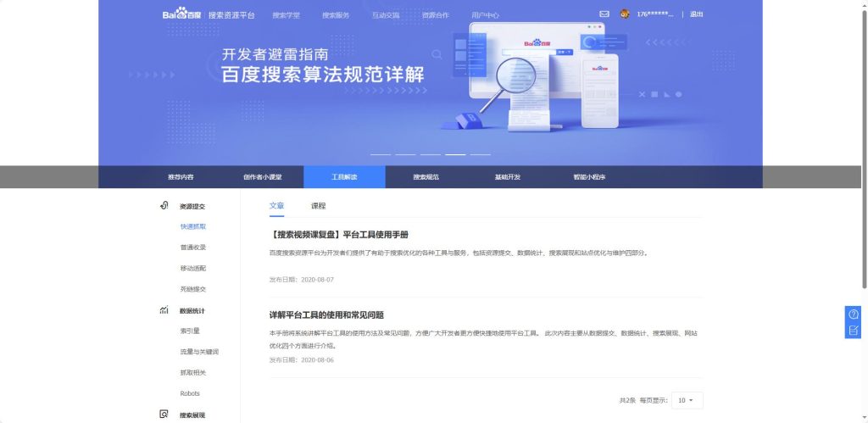Screen dimensions: 868x423
Task: Click the Baidu logo in header
Action: [181, 15]
